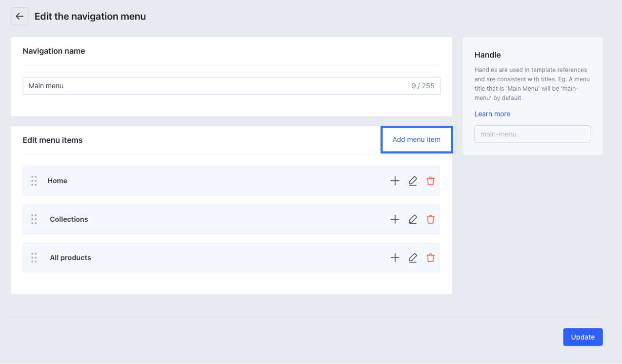Select the drag handle of All products

[x=34, y=258]
